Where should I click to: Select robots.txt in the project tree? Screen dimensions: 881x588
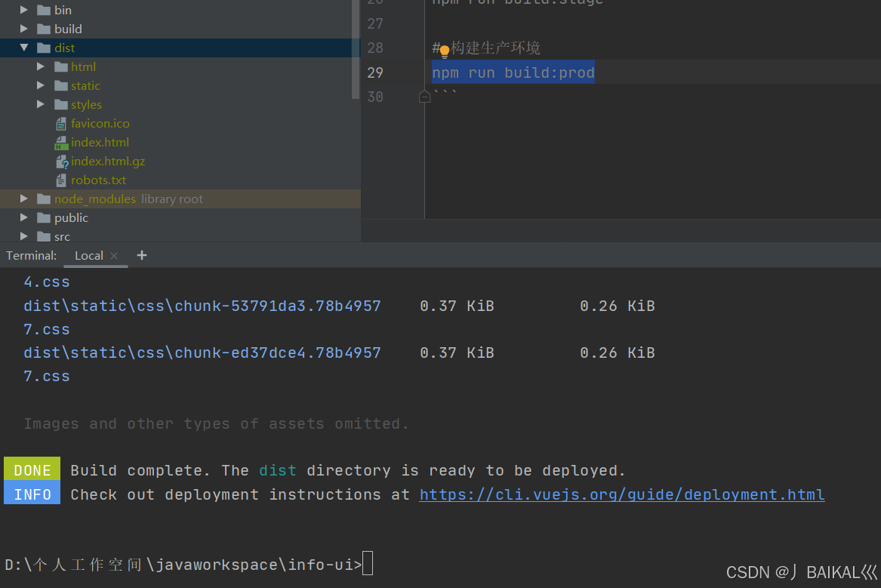pos(98,180)
